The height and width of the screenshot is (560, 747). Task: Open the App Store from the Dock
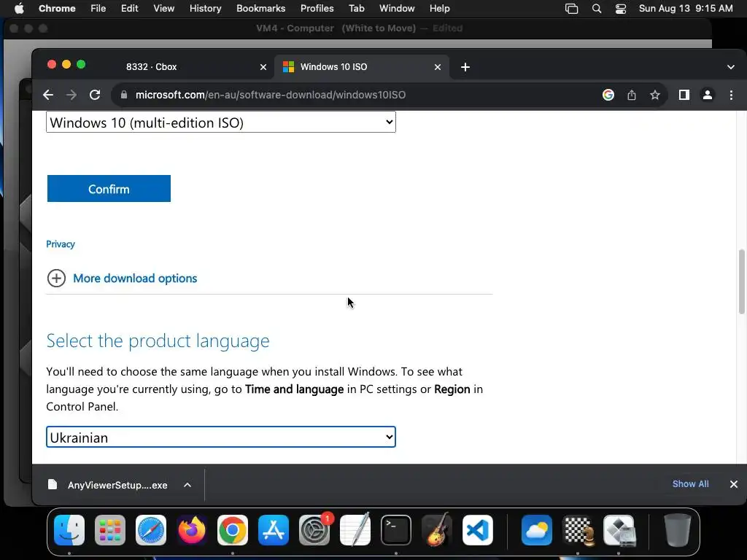(274, 529)
